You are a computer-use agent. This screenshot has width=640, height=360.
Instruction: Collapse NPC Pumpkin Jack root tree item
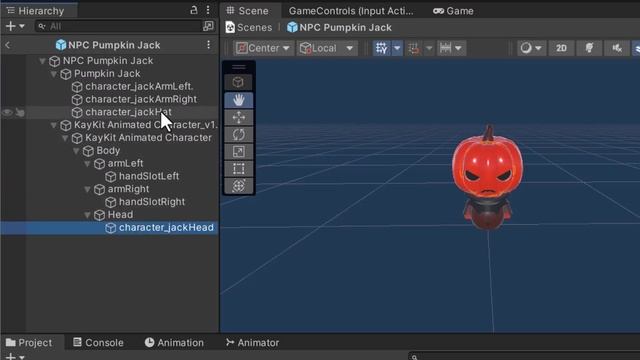[x=42, y=61]
